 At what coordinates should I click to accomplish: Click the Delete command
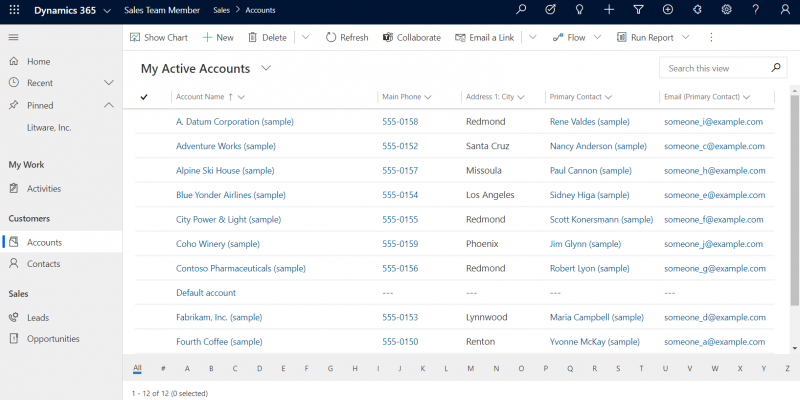[267, 37]
